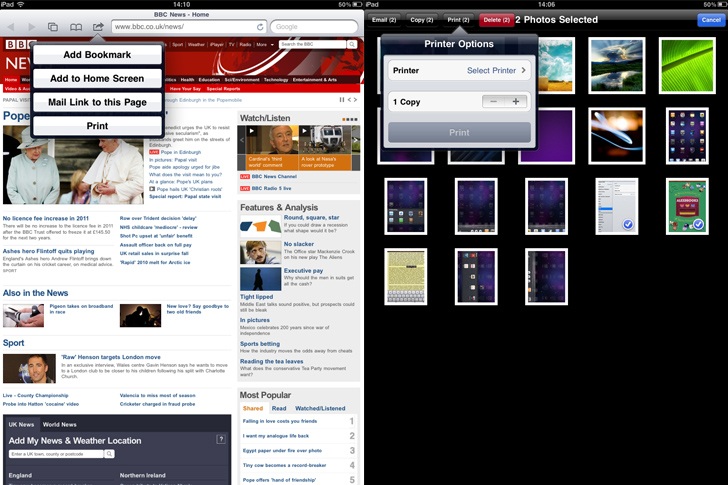
Task: Switch to the UK News tab
Action: [x=21, y=424]
